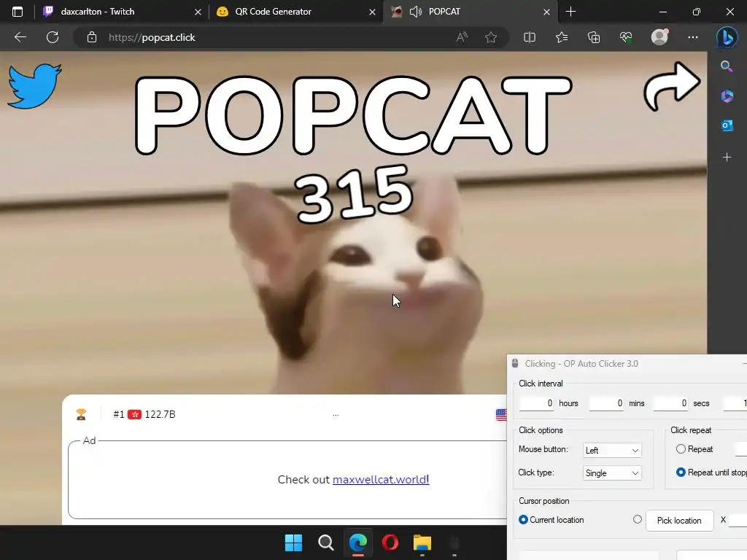The width and height of the screenshot is (747, 560).
Task: Open the Mouse button dropdown
Action: [x=612, y=451]
